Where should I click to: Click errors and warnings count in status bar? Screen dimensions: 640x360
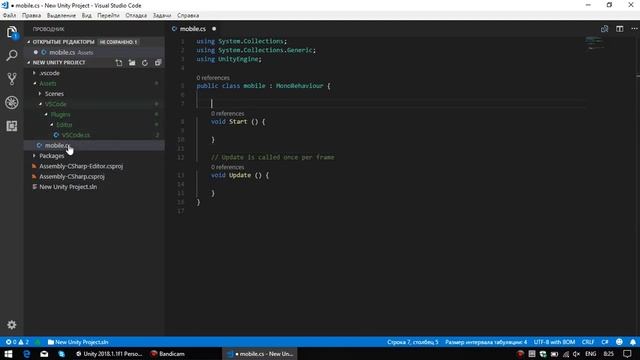17,342
